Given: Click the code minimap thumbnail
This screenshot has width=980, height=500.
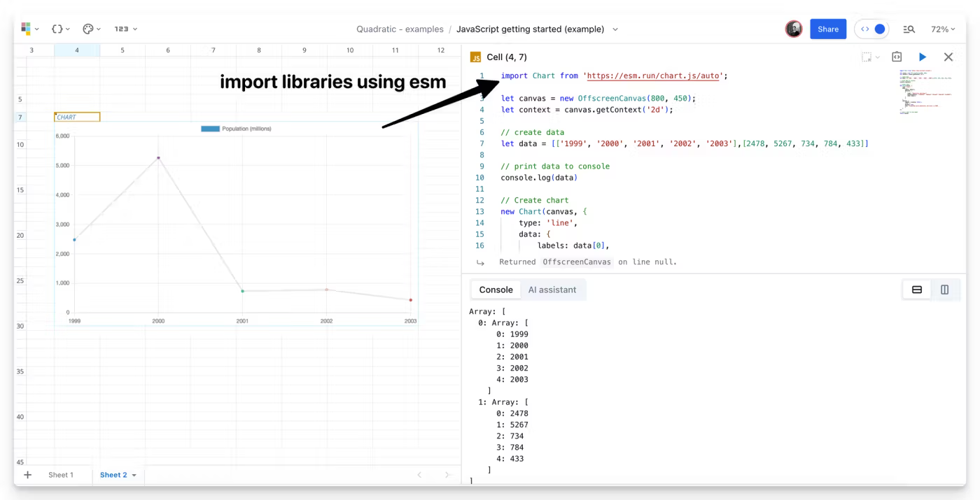Looking at the screenshot, I should point(925,92).
